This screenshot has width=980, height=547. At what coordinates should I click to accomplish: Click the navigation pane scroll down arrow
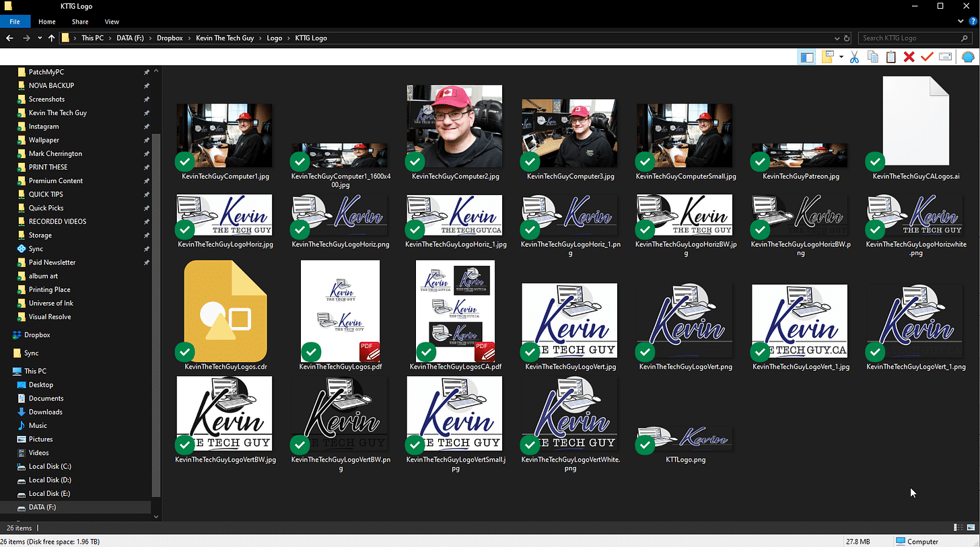pos(157,516)
